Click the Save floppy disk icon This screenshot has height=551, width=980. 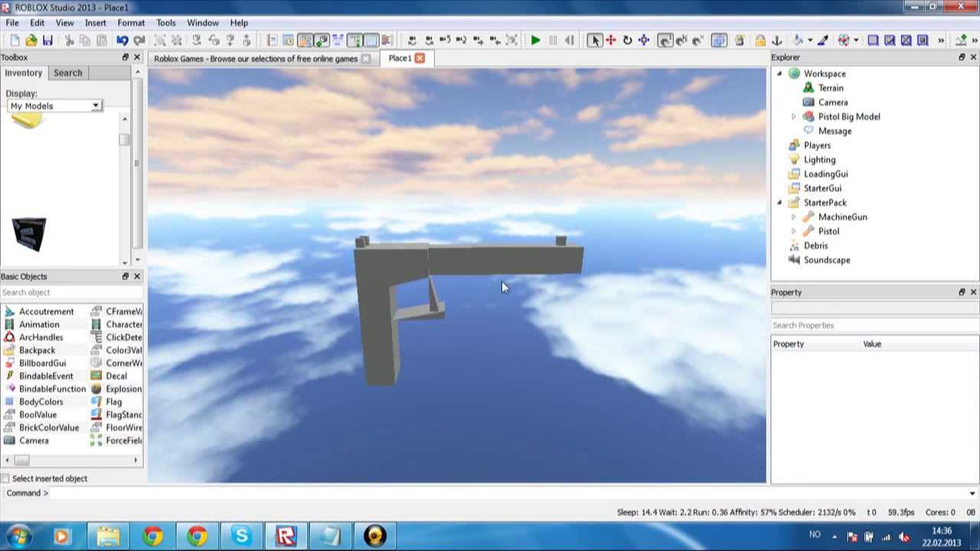coord(47,41)
